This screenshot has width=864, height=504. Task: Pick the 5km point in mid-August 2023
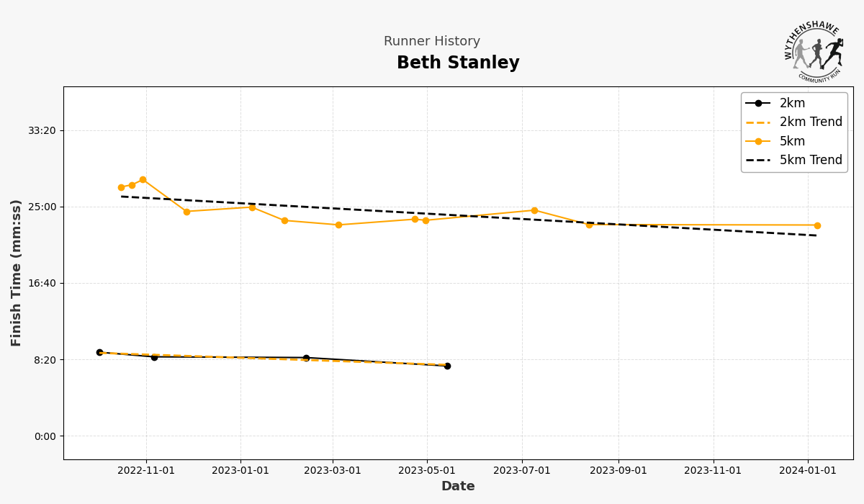[x=589, y=225]
